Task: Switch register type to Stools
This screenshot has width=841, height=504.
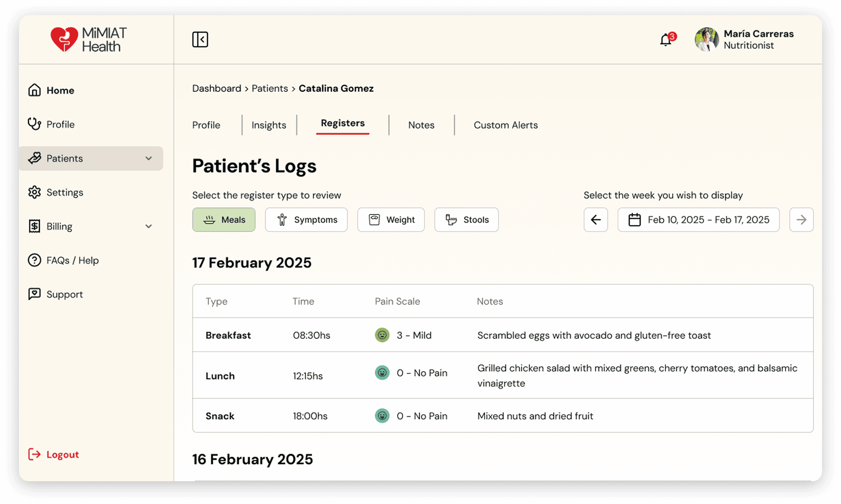Action: [x=466, y=220]
